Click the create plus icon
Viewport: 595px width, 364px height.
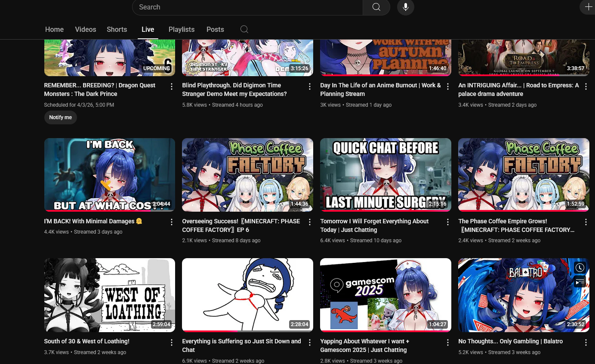point(588,7)
